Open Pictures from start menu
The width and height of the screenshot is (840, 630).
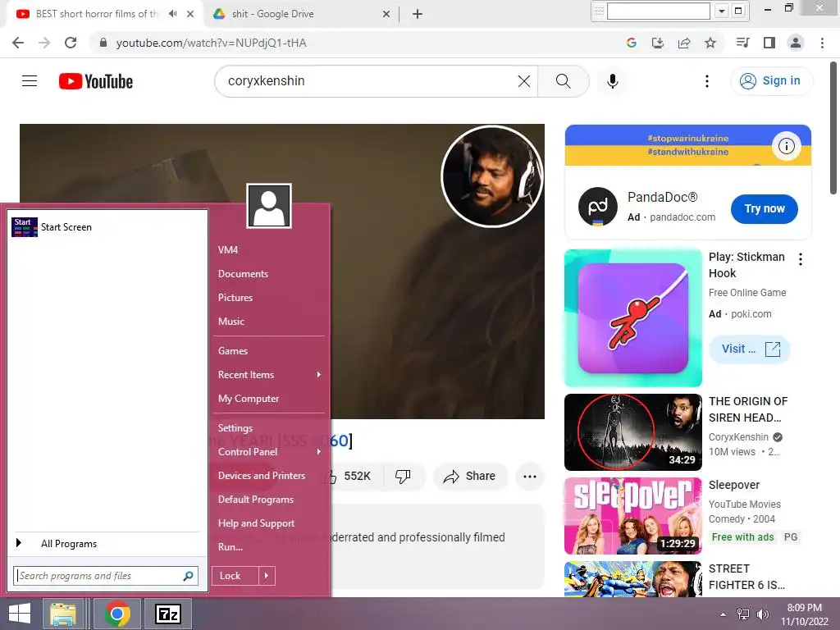[x=235, y=297]
